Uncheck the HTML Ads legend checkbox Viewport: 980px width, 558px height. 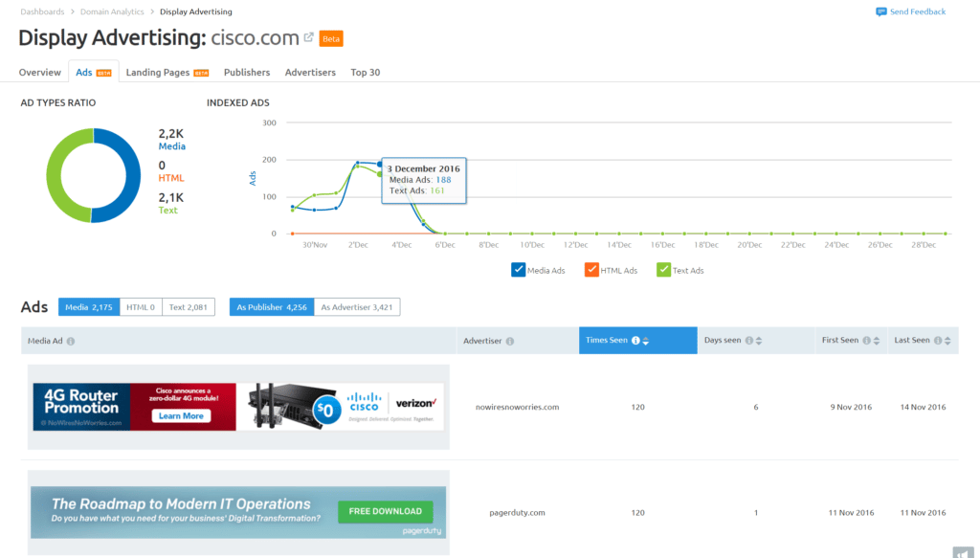point(591,270)
